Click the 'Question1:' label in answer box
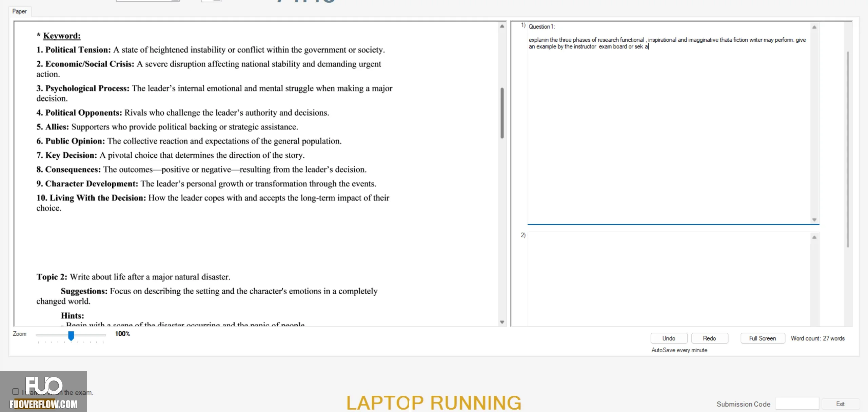 pos(541,26)
